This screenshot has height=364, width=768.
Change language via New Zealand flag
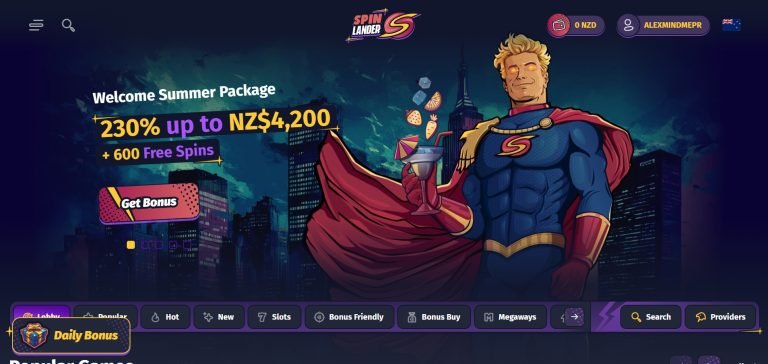(x=731, y=24)
